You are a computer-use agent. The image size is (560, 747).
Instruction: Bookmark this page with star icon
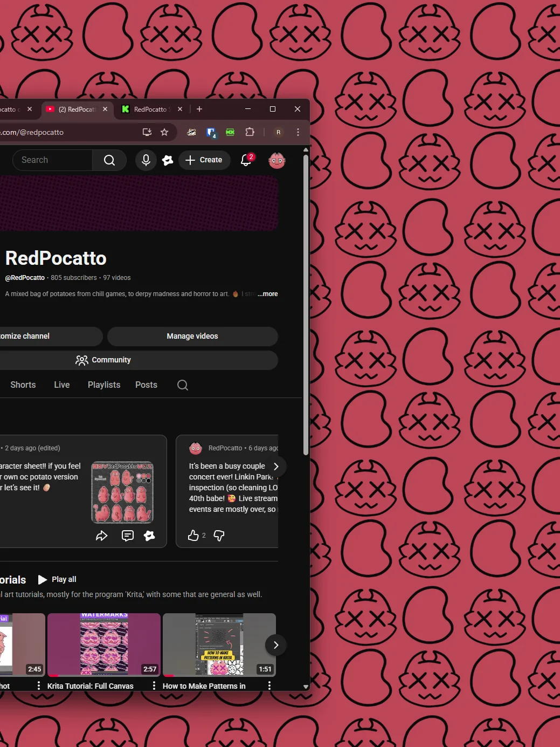tap(164, 132)
